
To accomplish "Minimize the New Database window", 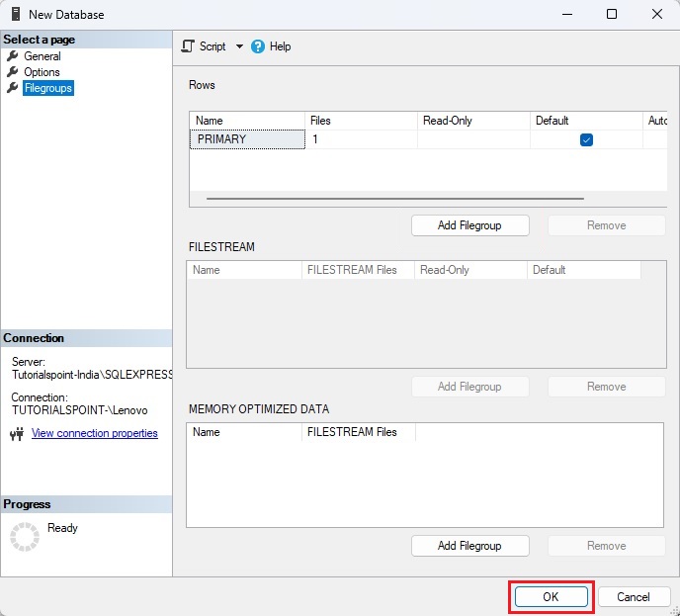I will point(567,14).
